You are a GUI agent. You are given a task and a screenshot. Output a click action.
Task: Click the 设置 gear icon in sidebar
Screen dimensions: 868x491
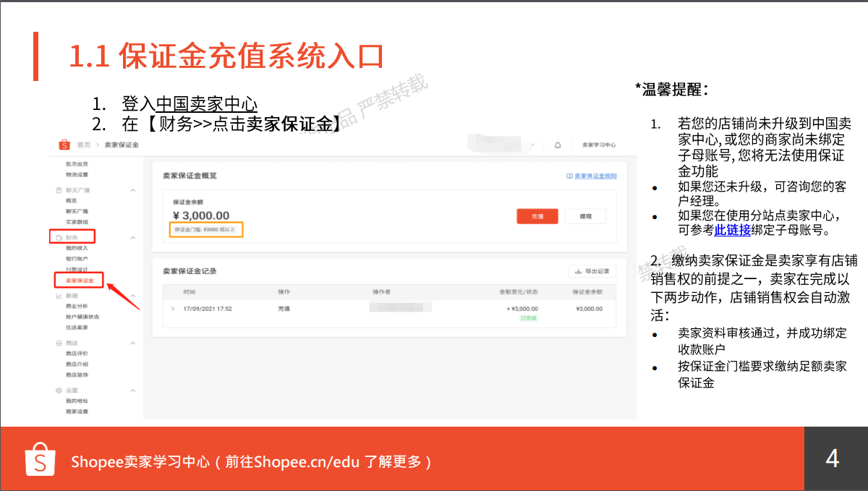(x=59, y=390)
